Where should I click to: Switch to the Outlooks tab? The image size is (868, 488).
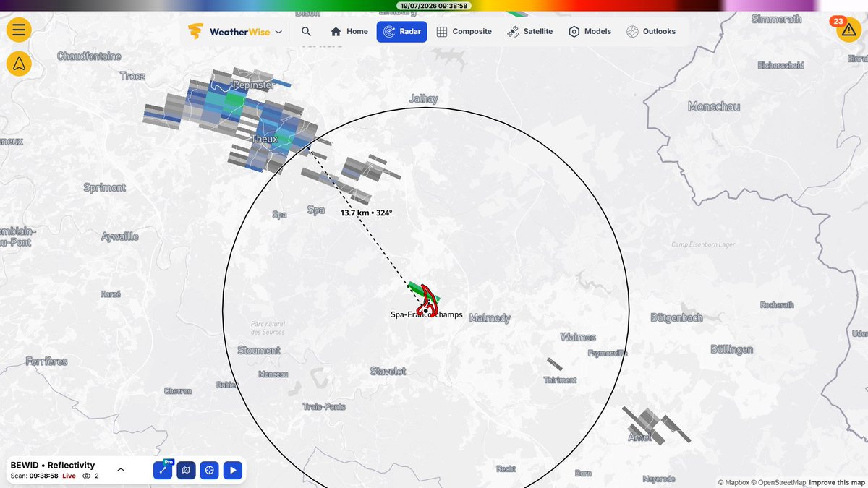point(651,32)
